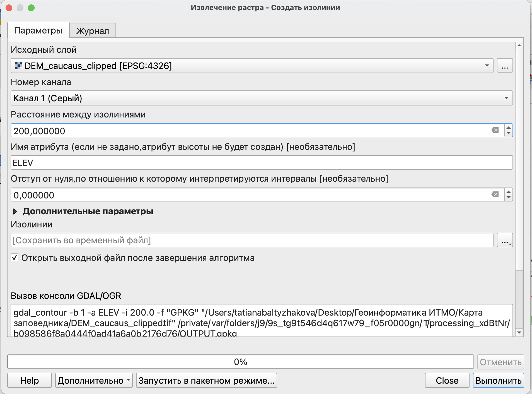Screen dimensions: 532x394
Task: Decrease zero offset with down arrow
Action: (x=509, y=197)
